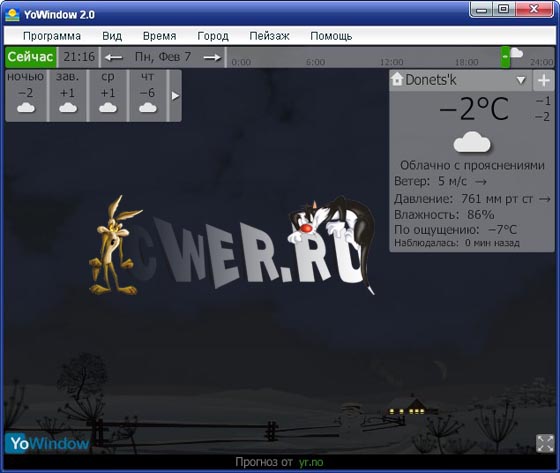Screen dimensions: 560x473
Task: Click the Влажность: 86% line
Action: pyautogui.click(x=444, y=215)
